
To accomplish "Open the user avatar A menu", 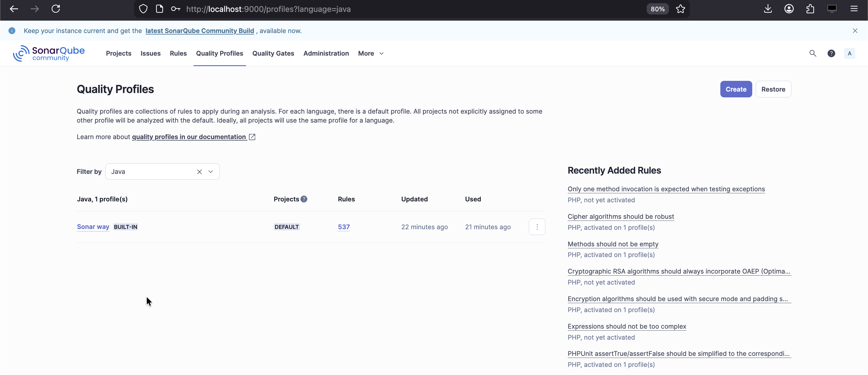I will 849,54.
